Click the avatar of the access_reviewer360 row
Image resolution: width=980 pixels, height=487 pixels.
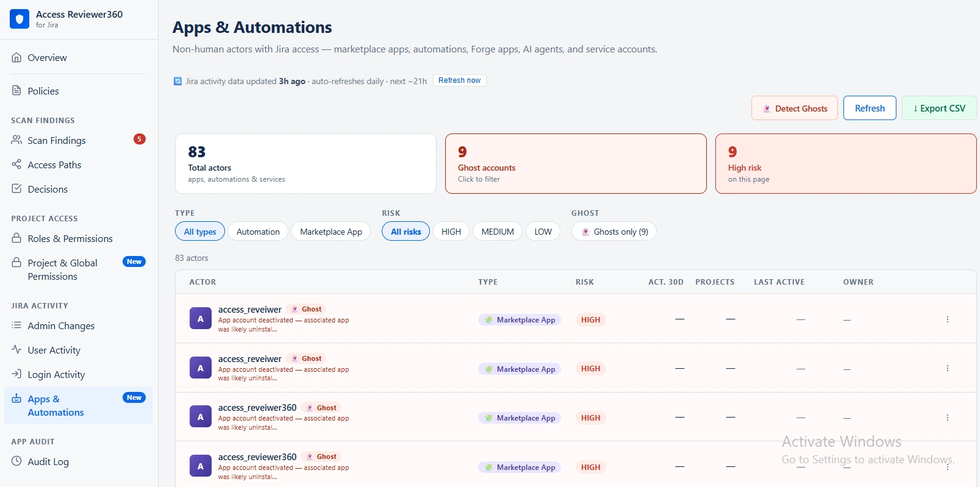tap(201, 466)
